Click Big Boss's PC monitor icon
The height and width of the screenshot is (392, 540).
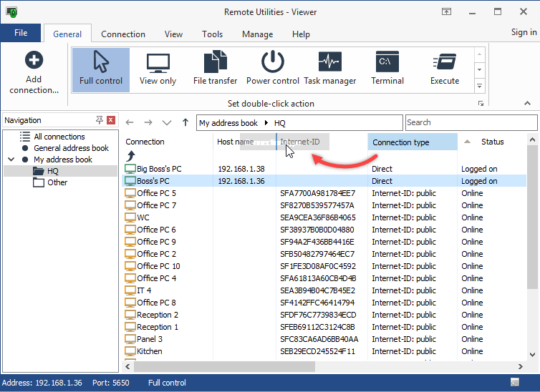tap(130, 169)
